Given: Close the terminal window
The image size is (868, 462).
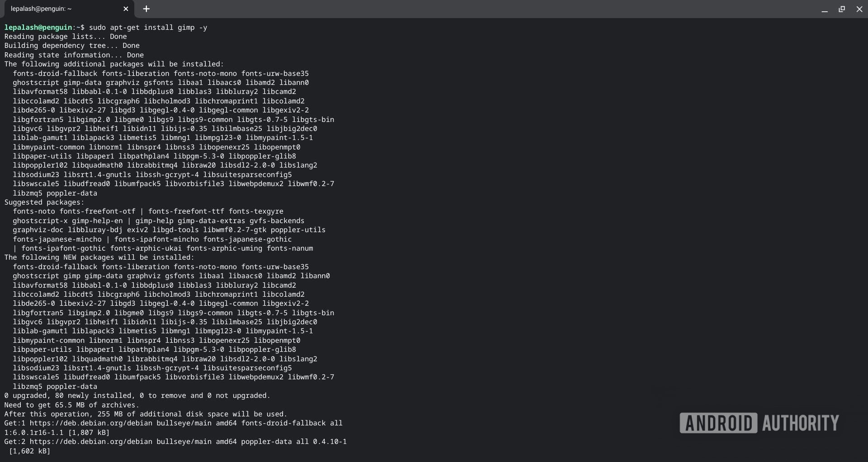Looking at the screenshot, I should tap(859, 9).
